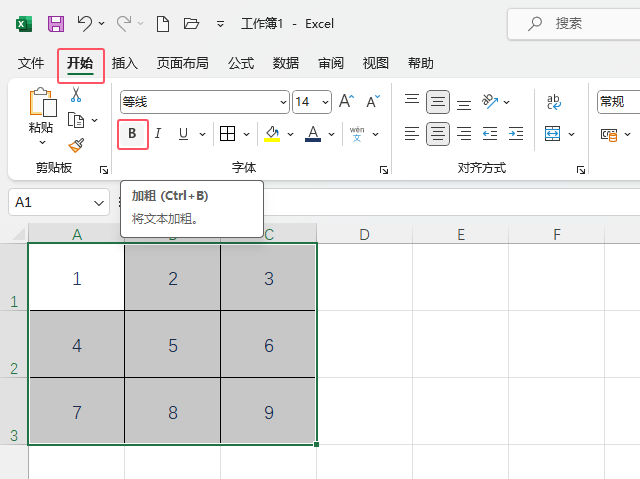Select the 数据 tab

click(x=286, y=63)
